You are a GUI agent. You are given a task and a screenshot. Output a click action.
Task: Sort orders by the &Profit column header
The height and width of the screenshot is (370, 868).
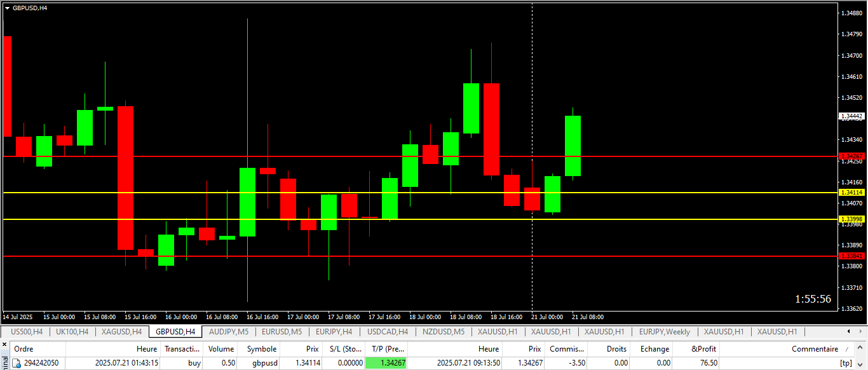click(x=703, y=349)
